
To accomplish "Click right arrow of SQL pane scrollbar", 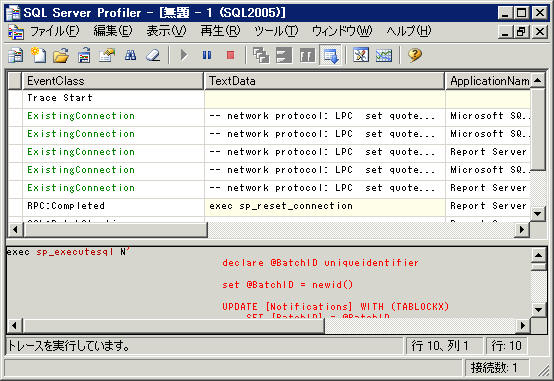I will 523,326.
